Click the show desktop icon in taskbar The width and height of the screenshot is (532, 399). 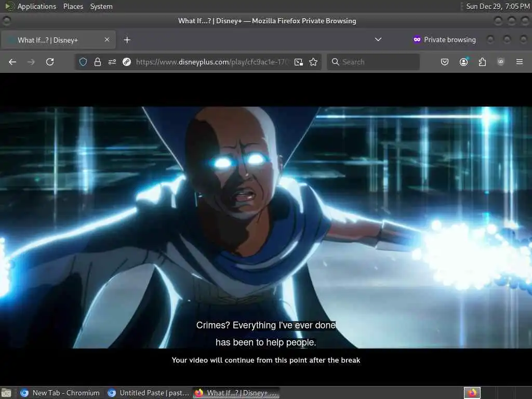click(x=6, y=393)
